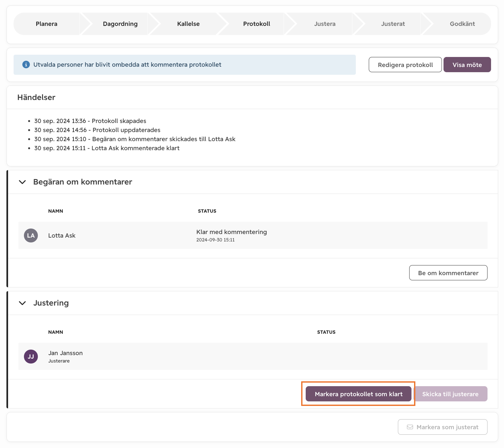
Task: Click the Visa möte button
Action: pos(467,65)
